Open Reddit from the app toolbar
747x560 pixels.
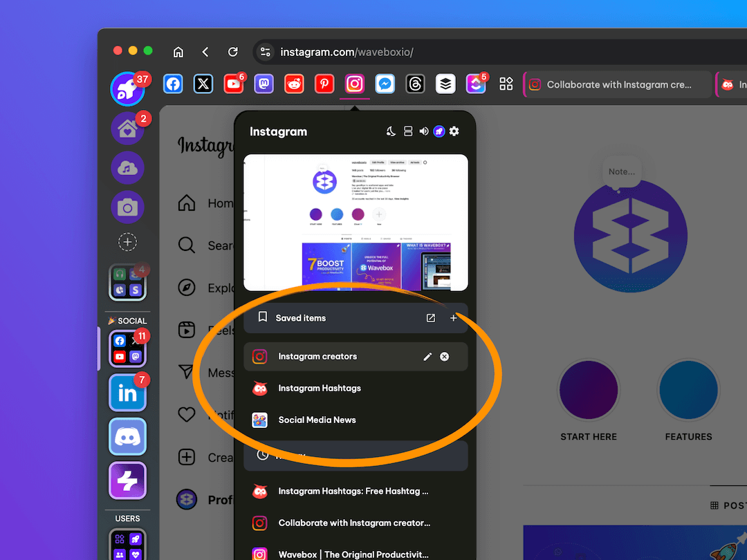(294, 84)
